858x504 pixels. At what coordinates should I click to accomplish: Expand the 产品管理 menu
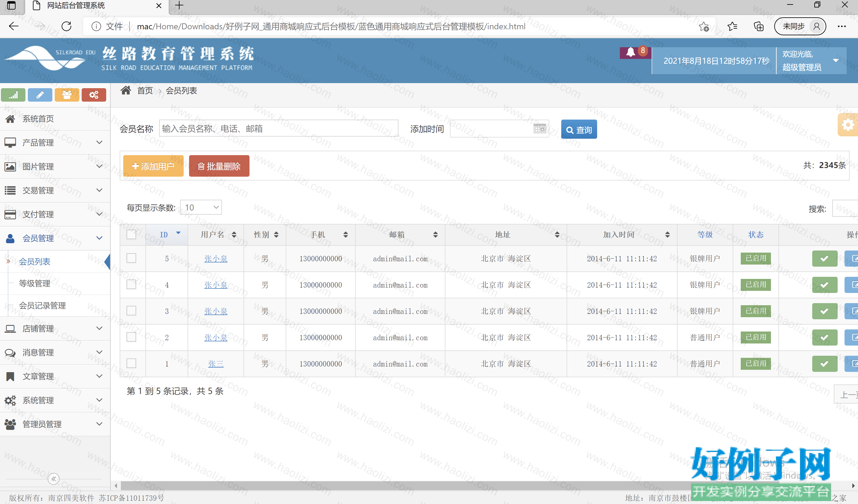pos(55,143)
